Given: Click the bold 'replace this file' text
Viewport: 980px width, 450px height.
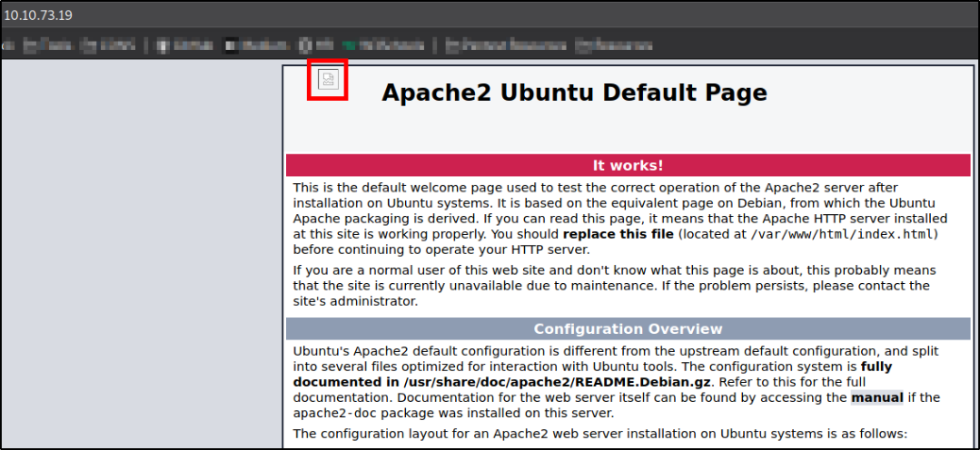Looking at the screenshot, I should coord(618,235).
